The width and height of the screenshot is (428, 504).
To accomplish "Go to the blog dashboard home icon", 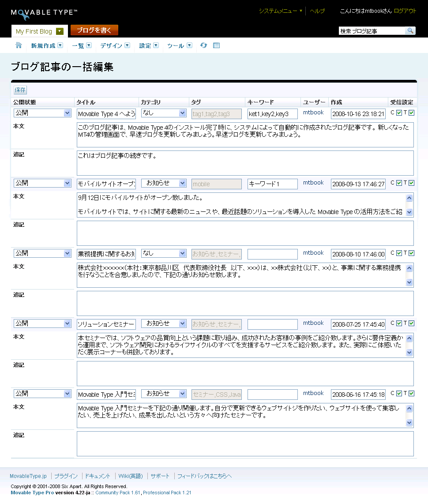I will coord(19,45).
